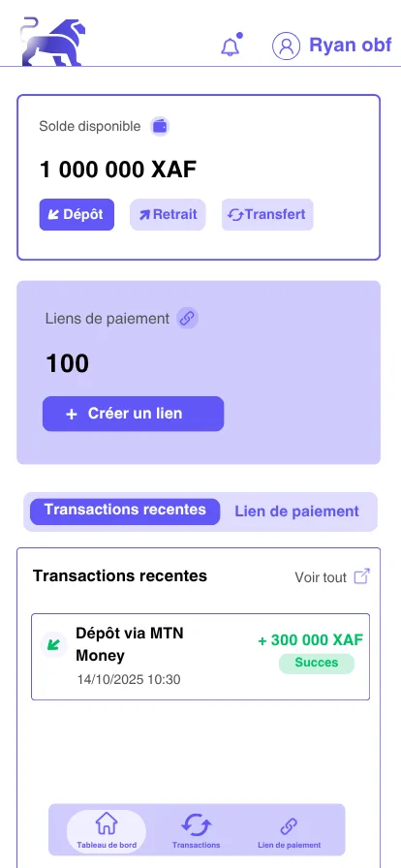Click the green deposit arrow icon on transaction
Image resolution: width=401 pixels, height=868 pixels.
[53, 645]
